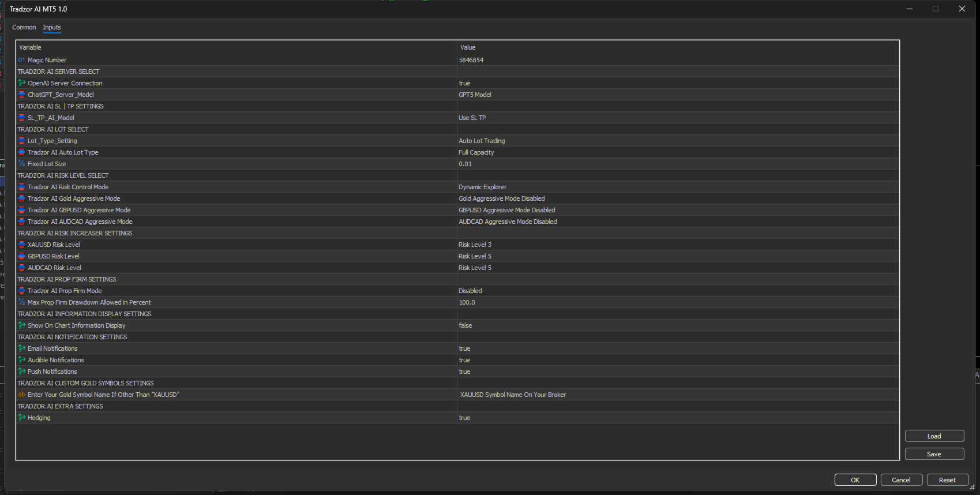The image size is (980, 495).
Task: Select the TRADZOR AI PROP FIRM SETTINGS row
Action: pyautogui.click(x=457, y=279)
